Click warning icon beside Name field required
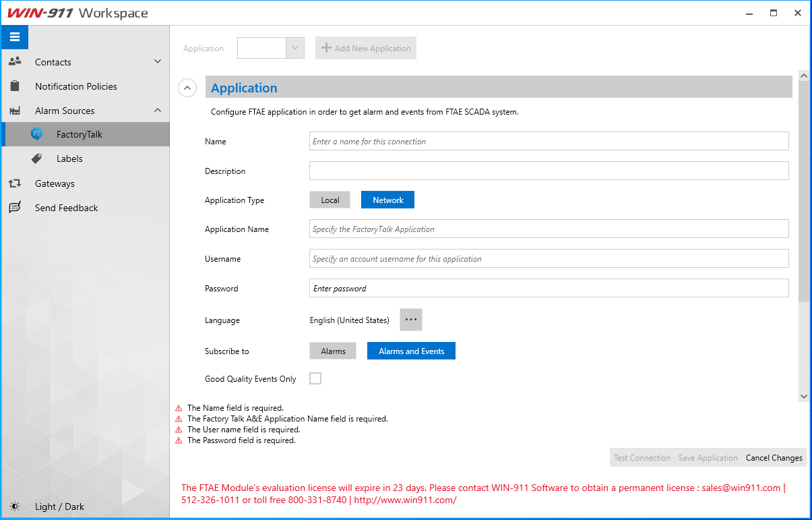 click(x=179, y=408)
